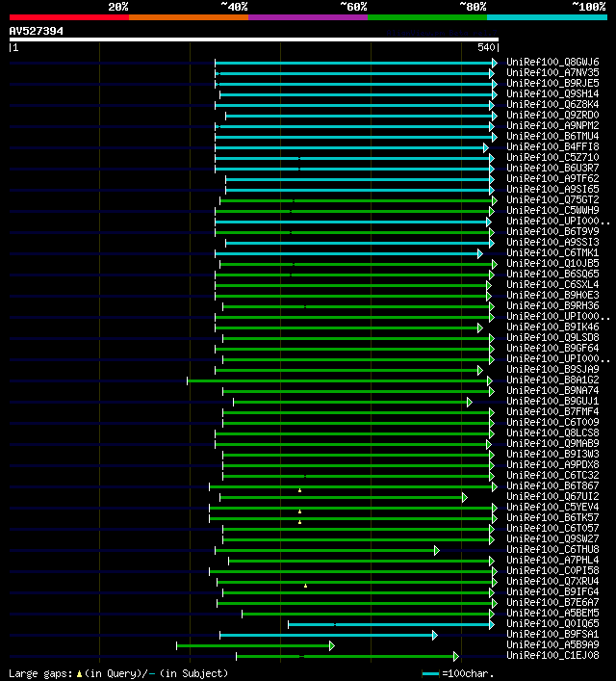
Task: Click the UniRef100_A9NPM2 label
Action: point(552,125)
